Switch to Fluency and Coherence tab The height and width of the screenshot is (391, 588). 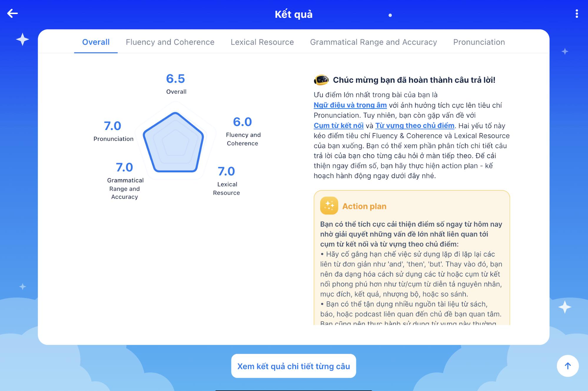click(x=170, y=42)
